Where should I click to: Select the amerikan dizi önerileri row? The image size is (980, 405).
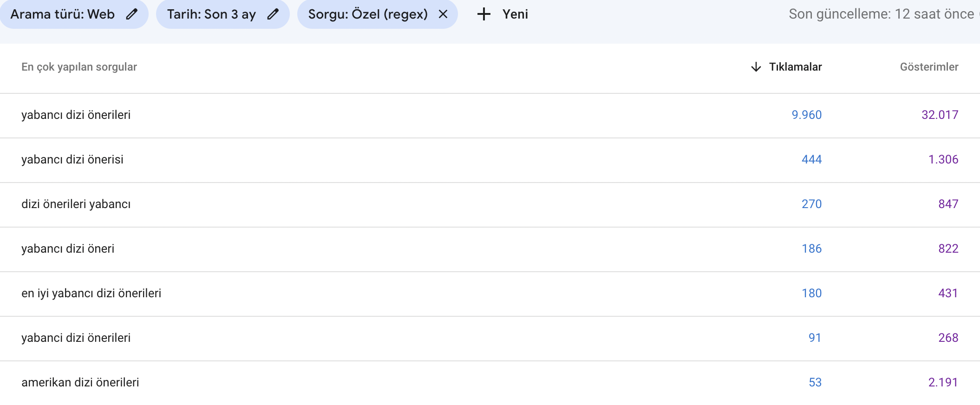pos(81,383)
